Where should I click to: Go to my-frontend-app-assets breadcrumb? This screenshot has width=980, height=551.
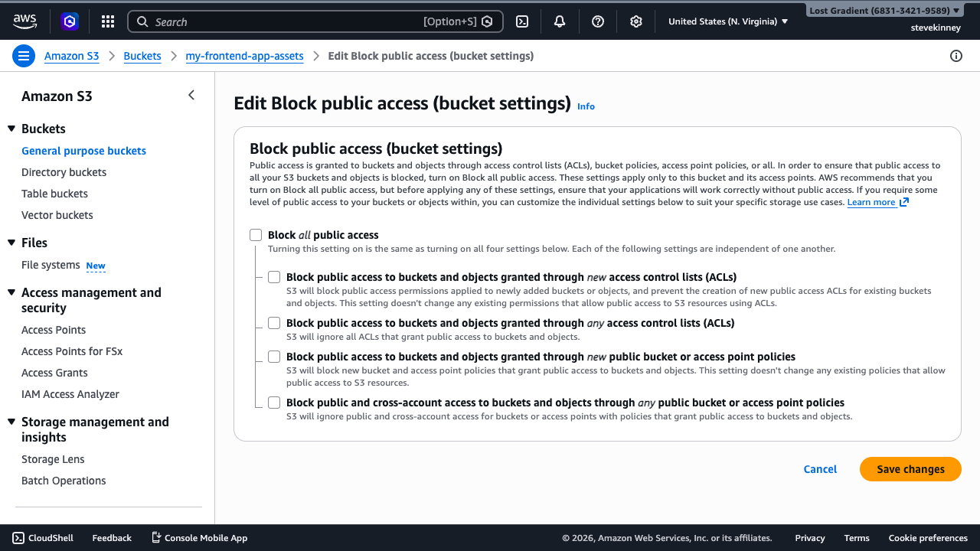[x=244, y=56]
